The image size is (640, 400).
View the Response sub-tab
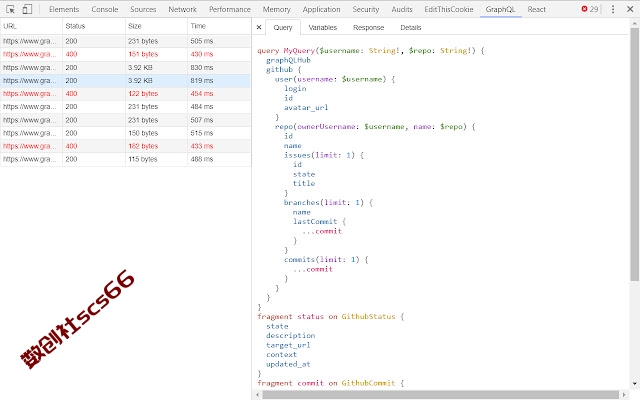coord(368,27)
